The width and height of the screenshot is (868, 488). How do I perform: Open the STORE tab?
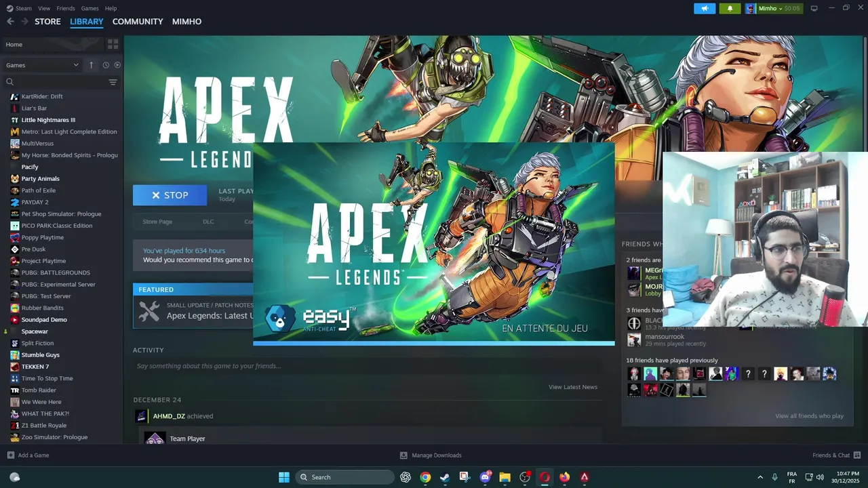tap(47, 22)
